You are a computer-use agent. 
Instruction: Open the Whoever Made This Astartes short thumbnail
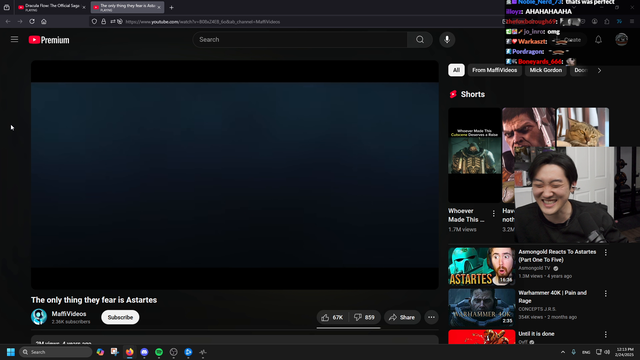tap(474, 155)
